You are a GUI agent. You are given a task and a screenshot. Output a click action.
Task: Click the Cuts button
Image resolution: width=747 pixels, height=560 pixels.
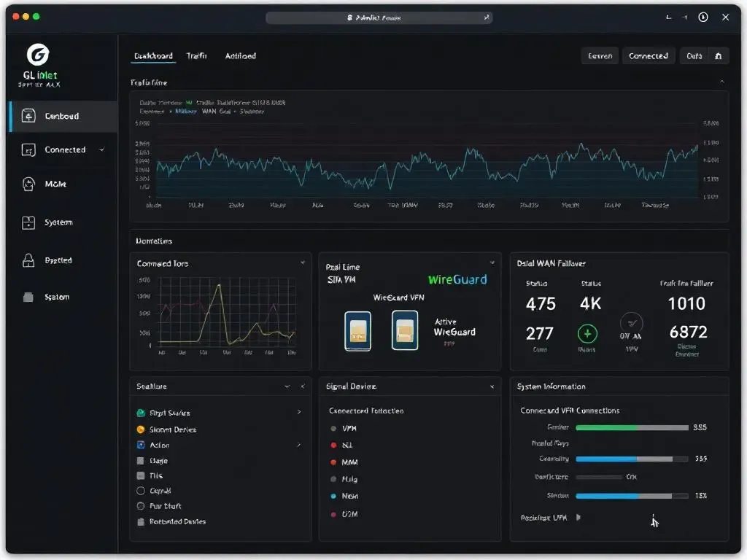point(694,56)
